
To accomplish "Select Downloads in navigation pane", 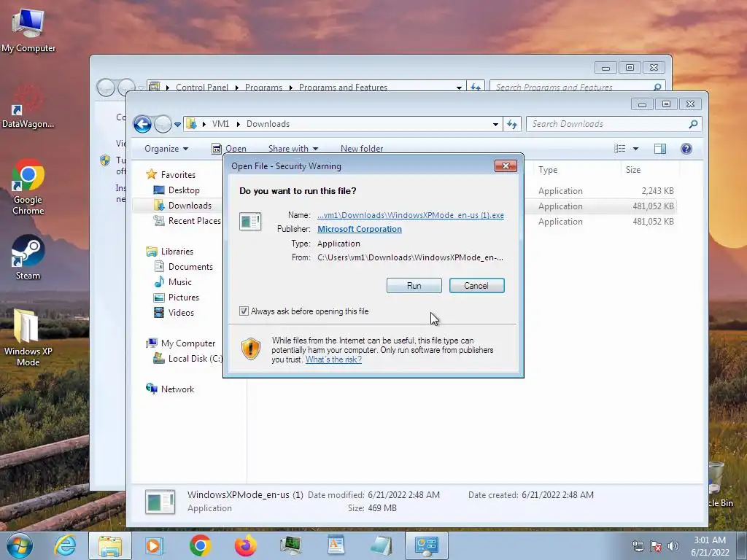I will click(x=189, y=205).
